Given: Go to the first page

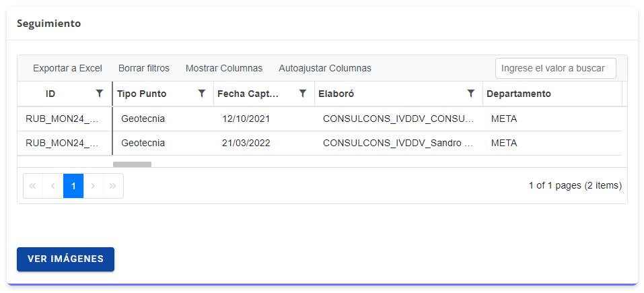Looking at the screenshot, I should (x=33, y=186).
